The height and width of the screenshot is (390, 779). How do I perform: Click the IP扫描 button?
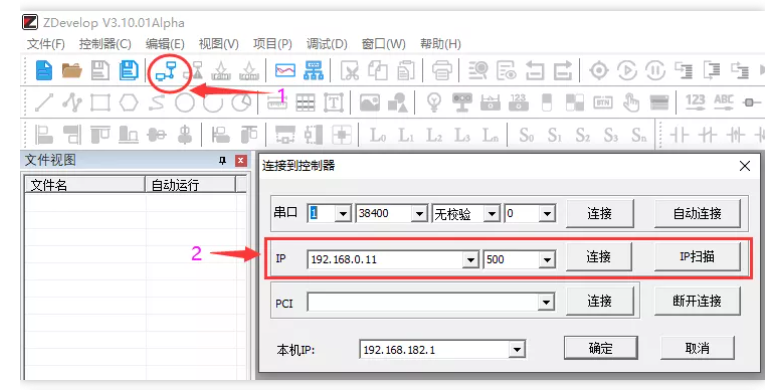[x=697, y=256]
